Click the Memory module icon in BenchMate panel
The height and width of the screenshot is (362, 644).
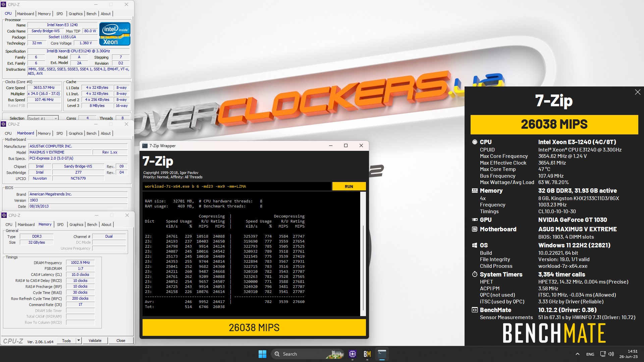[475, 190]
